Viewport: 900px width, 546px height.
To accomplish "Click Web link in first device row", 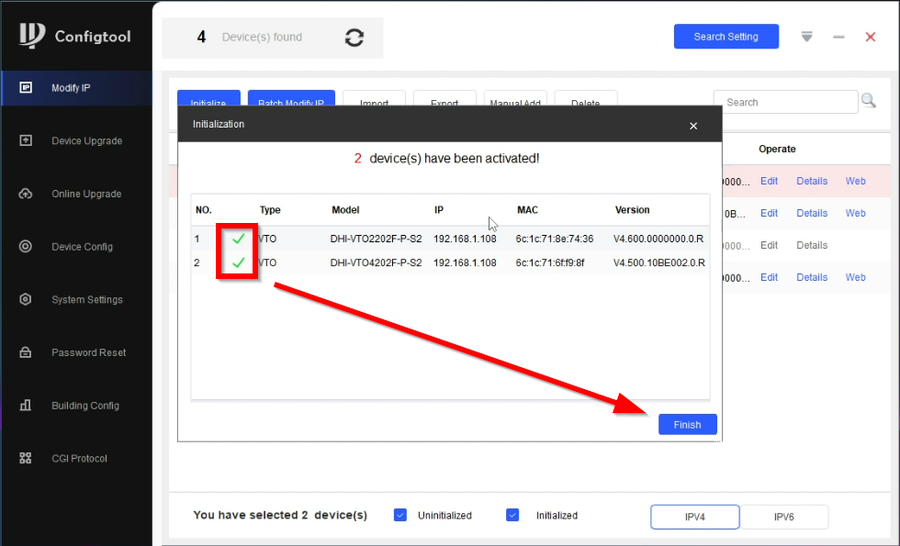I will click(855, 181).
